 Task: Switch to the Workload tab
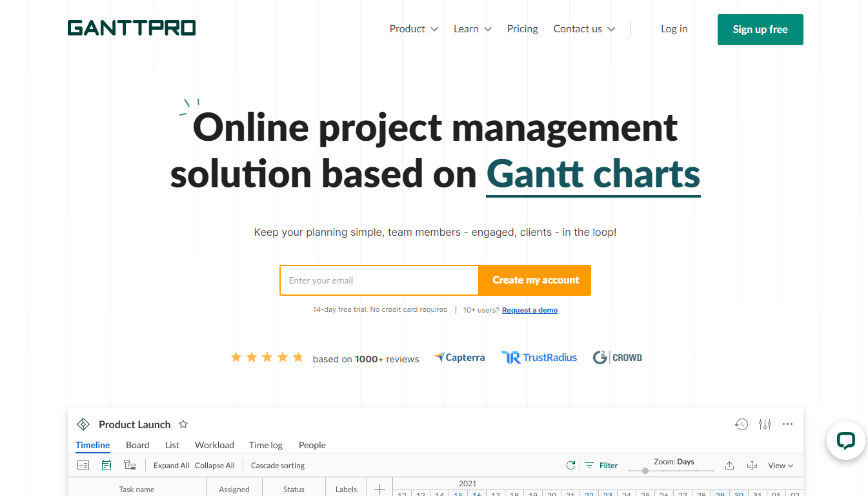click(x=214, y=445)
